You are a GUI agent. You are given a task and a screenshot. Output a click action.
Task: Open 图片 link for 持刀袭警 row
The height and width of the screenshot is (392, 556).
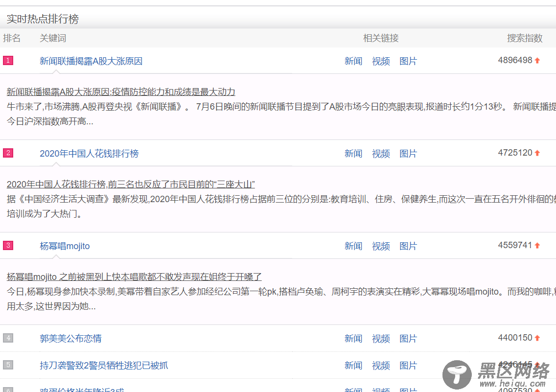(408, 366)
